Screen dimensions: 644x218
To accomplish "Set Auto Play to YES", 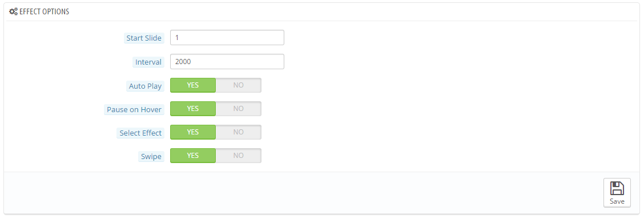I will pos(193,85).
